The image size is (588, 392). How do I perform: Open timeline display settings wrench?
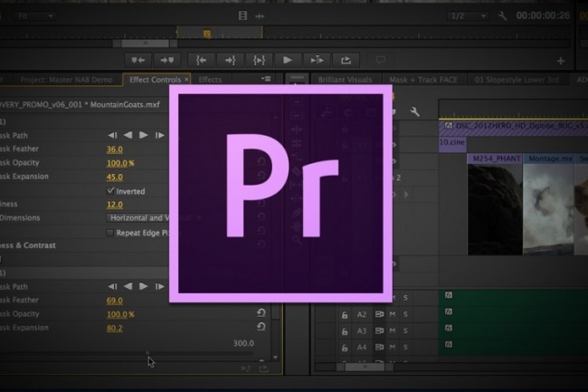(414, 111)
